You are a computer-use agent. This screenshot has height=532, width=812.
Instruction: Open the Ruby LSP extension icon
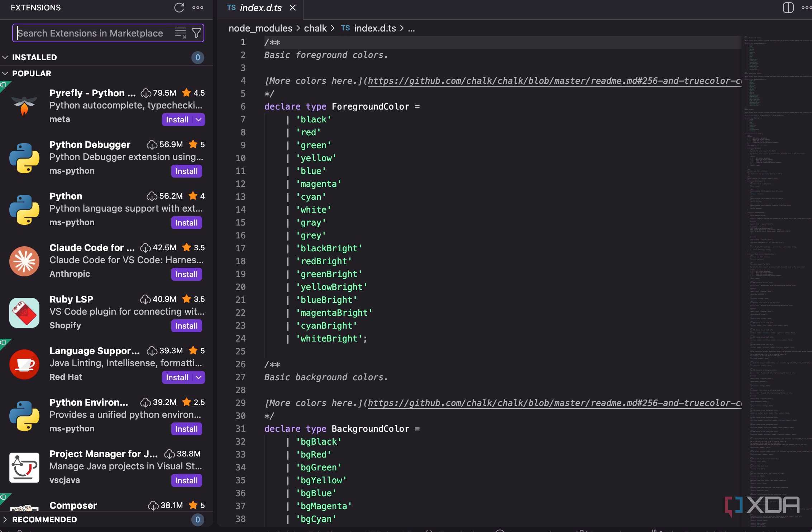pyautogui.click(x=24, y=313)
